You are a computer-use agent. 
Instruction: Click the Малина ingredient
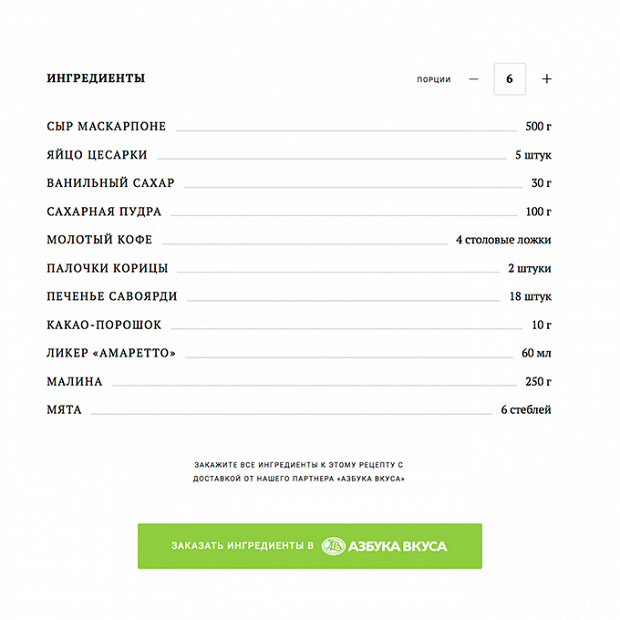tap(75, 382)
